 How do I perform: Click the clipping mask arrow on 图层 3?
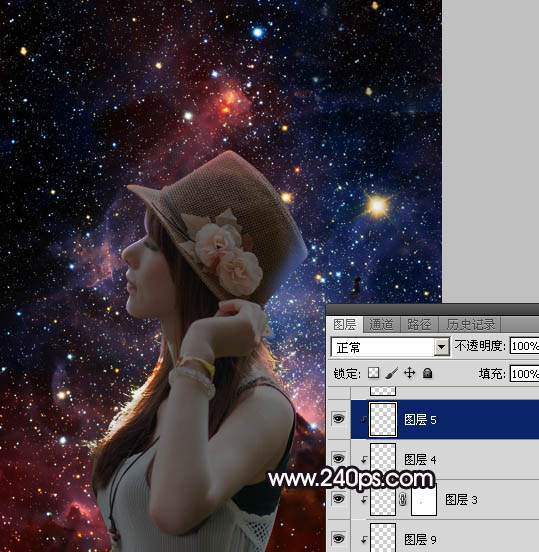[x=364, y=499]
